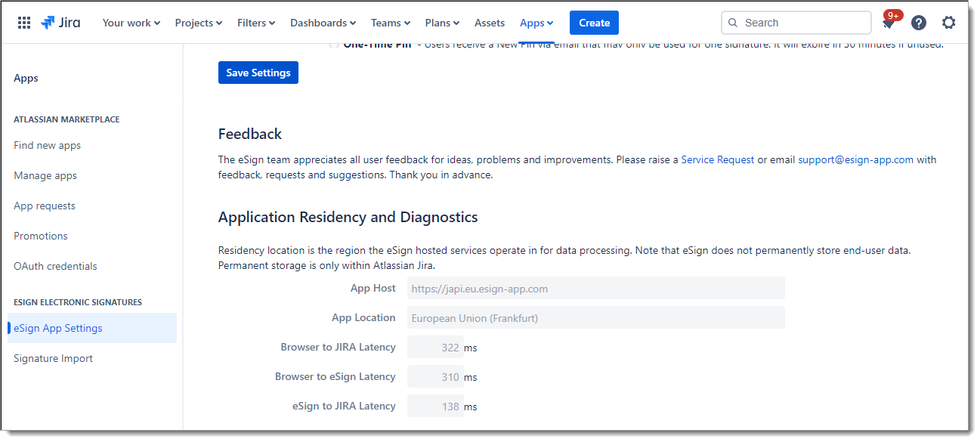This screenshot has height=442, width=980.
Task: Open Signature Import in sidebar
Action: 53,358
